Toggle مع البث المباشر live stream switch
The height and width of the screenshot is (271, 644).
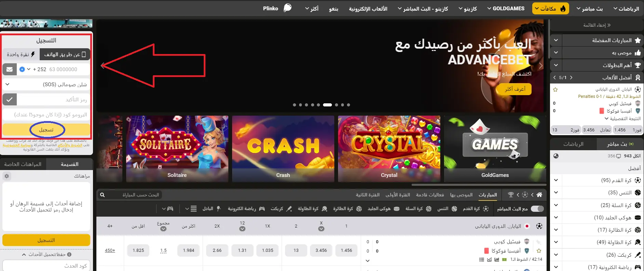[537, 209]
